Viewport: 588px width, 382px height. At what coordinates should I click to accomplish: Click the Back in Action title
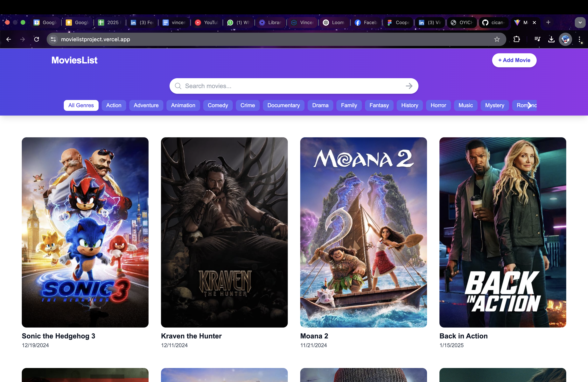coord(464,336)
